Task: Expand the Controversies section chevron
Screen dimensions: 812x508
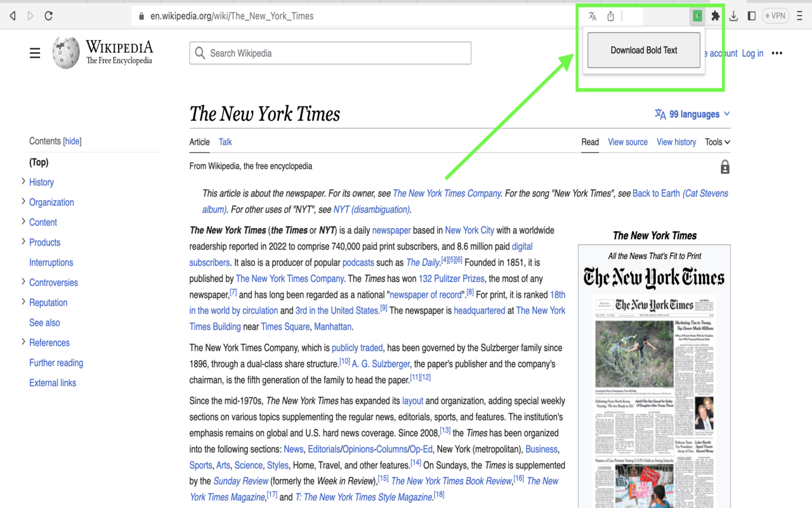Action: point(23,282)
